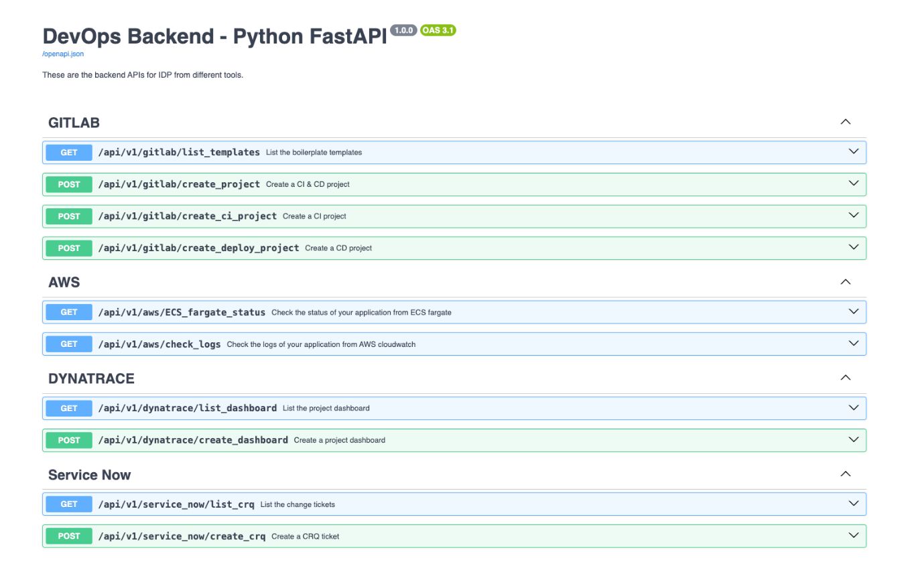Image resolution: width=924 pixels, height=572 pixels.
Task: Open path /api/v1/service_now/create_crq
Action: [x=182, y=536]
